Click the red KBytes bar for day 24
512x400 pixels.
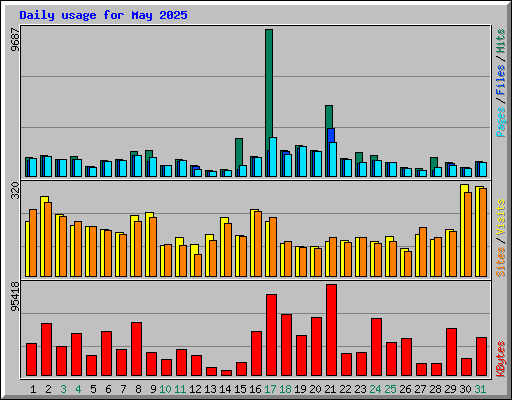pos(376,347)
